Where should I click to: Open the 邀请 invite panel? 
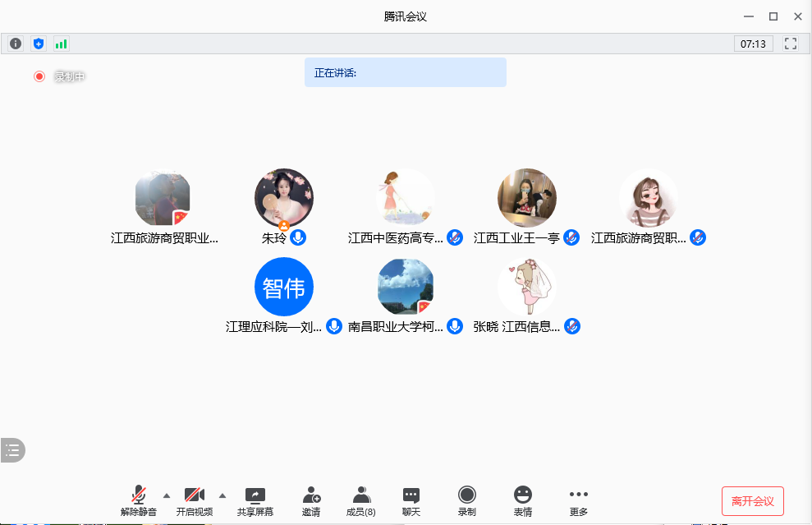pyautogui.click(x=311, y=500)
